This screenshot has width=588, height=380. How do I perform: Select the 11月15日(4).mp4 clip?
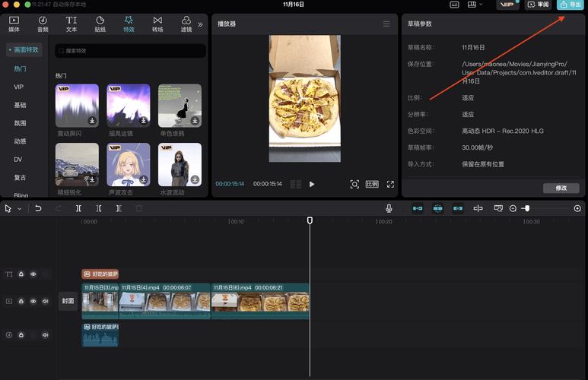click(x=164, y=301)
